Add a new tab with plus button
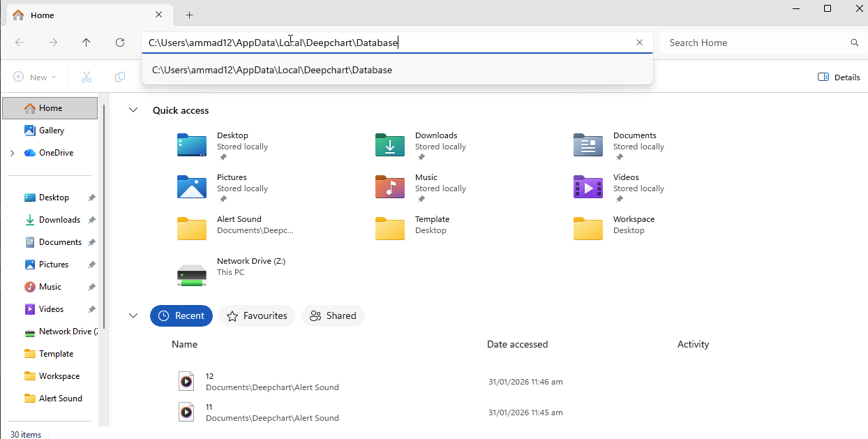 tap(189, 15)
